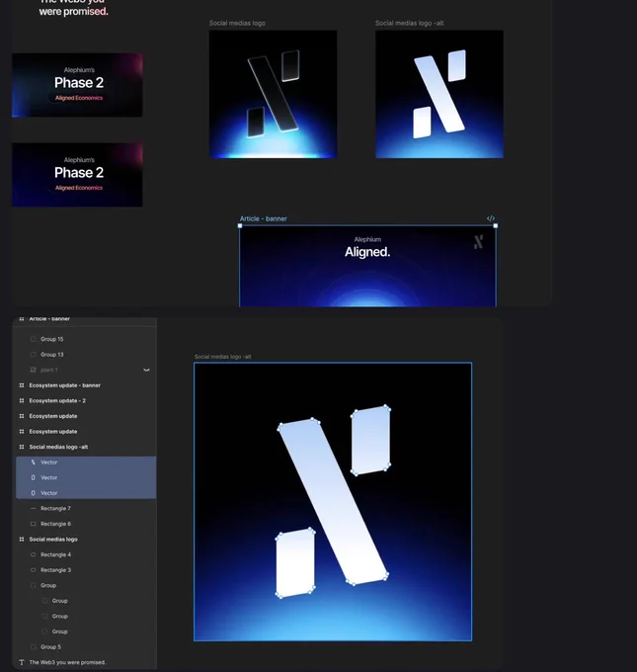The height and width of the screenshot is (672, 637).
Task: Click the Alephium logo mark in the banner corner
Action: tap(479, 242)
